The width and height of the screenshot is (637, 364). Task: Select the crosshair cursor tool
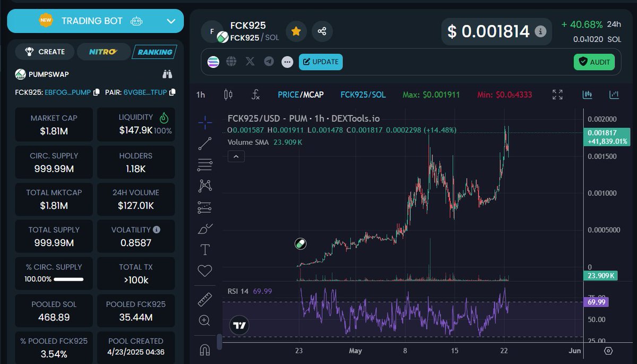coord(205,122)
